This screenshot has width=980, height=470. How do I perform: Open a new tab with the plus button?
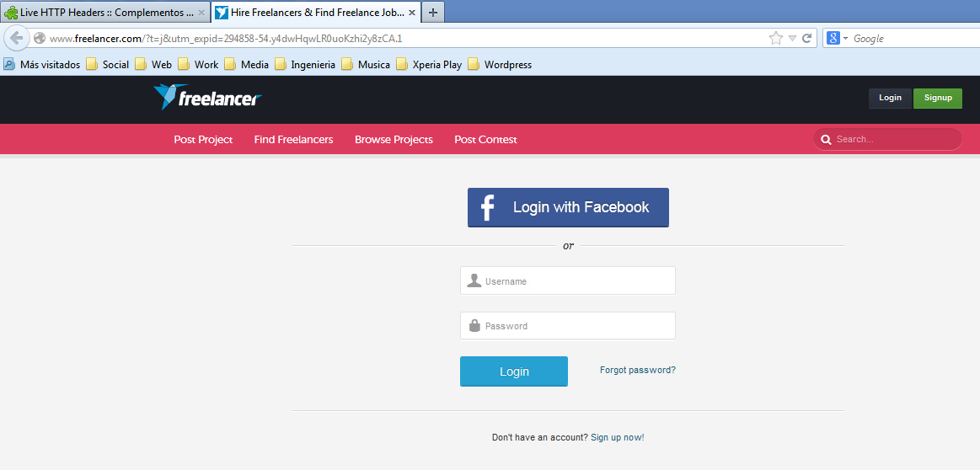(433, 12)
